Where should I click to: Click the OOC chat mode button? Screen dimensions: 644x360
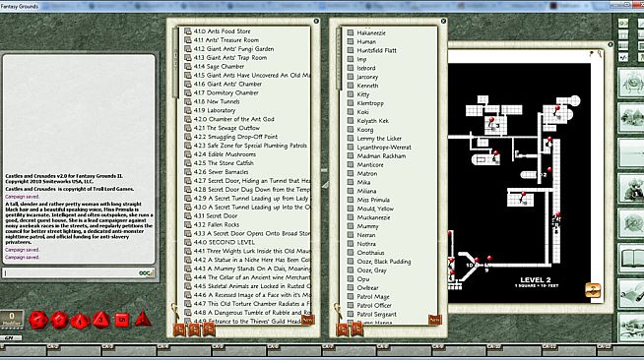tap(146, 273)
